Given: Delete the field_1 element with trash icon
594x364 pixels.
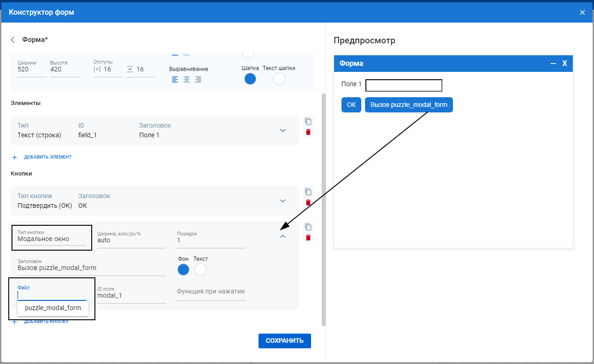Looking at the screenshot, I should pyautogui.click(x=308, y=132).
